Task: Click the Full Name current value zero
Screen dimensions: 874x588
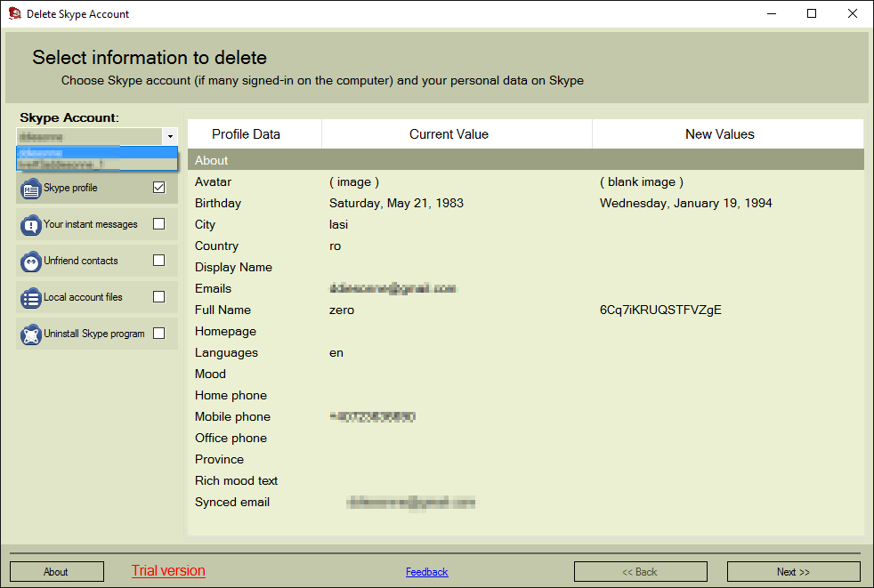Action: pyautogui.click(x=342, y=310)
